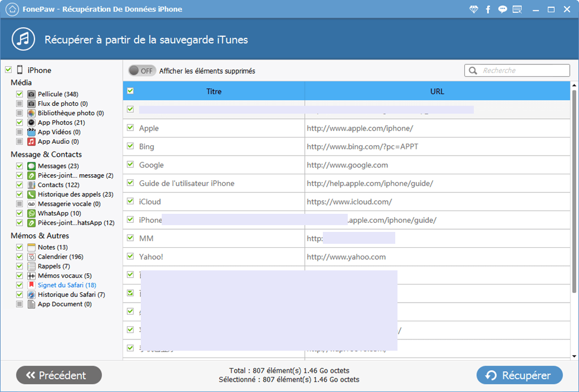Click the Précédent button
This screenshot has width=579, height=392.
tap(59, 375)
